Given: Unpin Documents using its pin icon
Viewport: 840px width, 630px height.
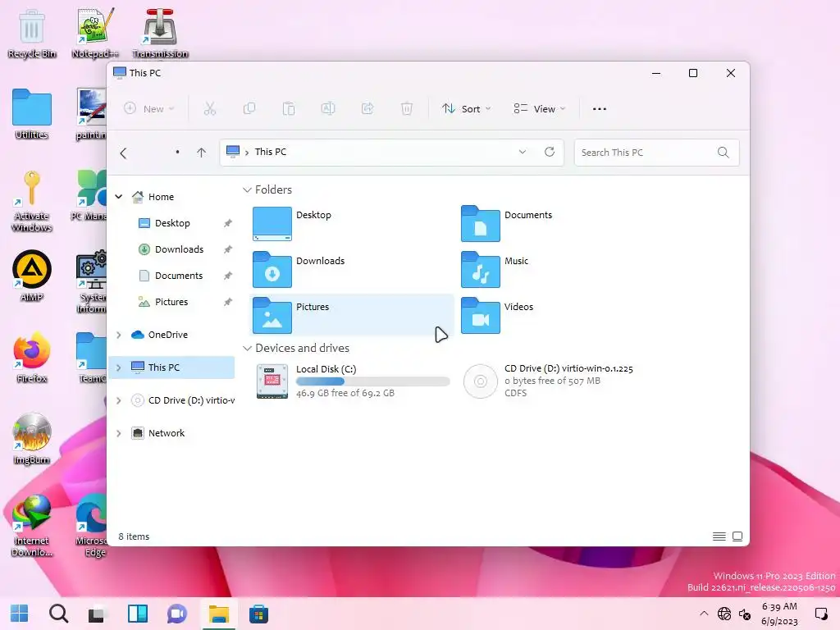Looking at the screenshot, I should pos(228,276).
